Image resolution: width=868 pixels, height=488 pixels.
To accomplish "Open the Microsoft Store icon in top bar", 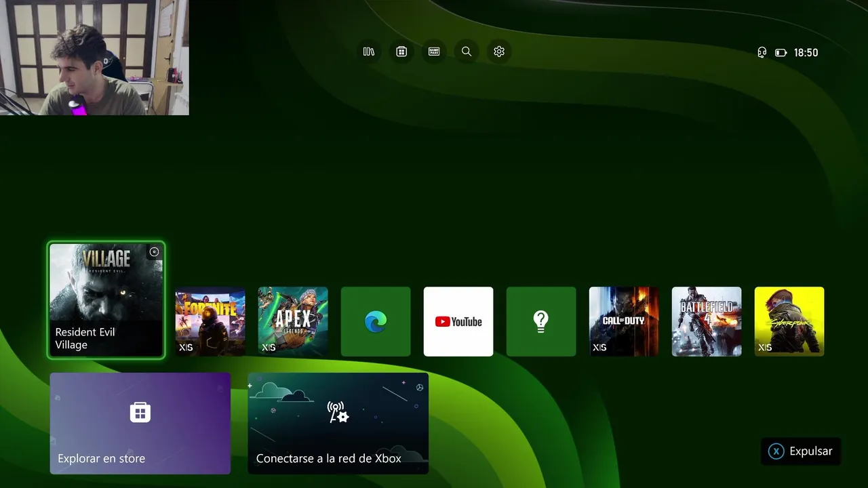I will point(401,52).
